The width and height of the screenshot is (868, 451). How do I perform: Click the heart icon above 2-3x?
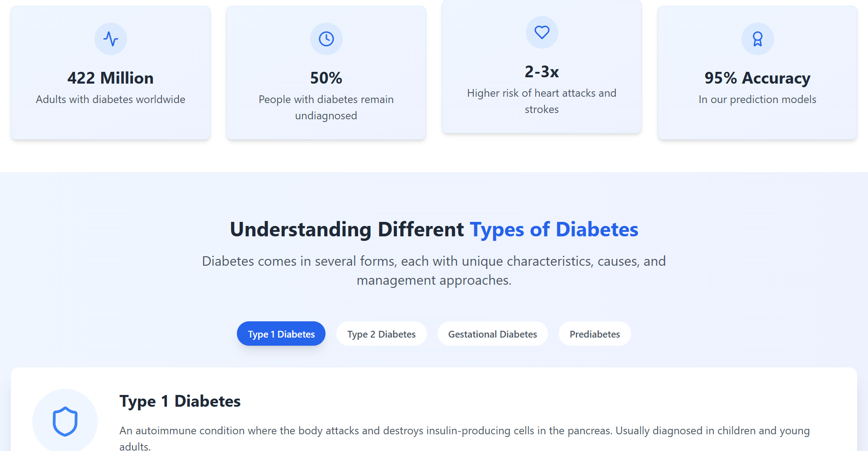click(x=542, y=33)
